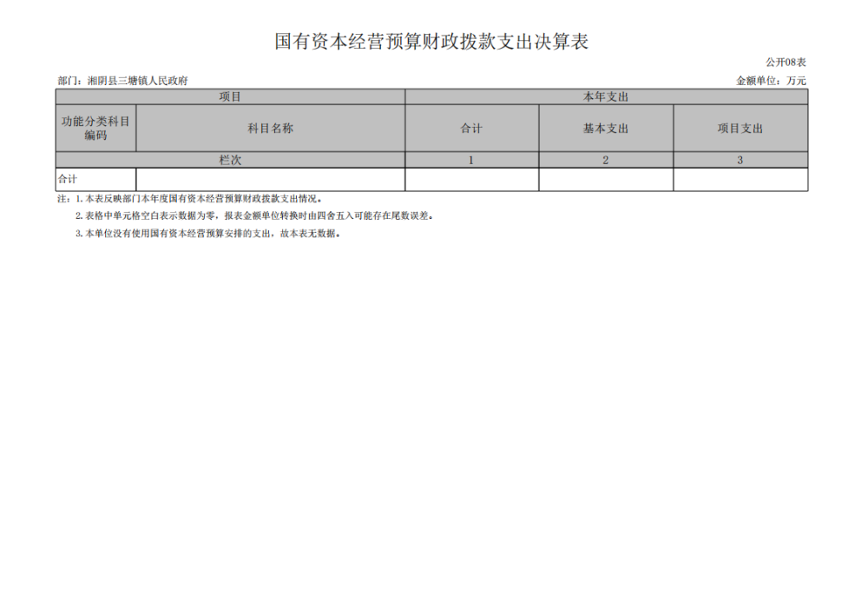Screen dimensions: 868x614
Task: Click column number 2 cell
Action: point(606,160)
